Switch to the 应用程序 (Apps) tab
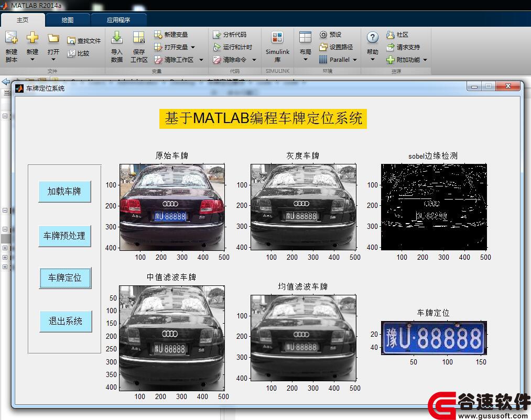 (x=118, y=20)
